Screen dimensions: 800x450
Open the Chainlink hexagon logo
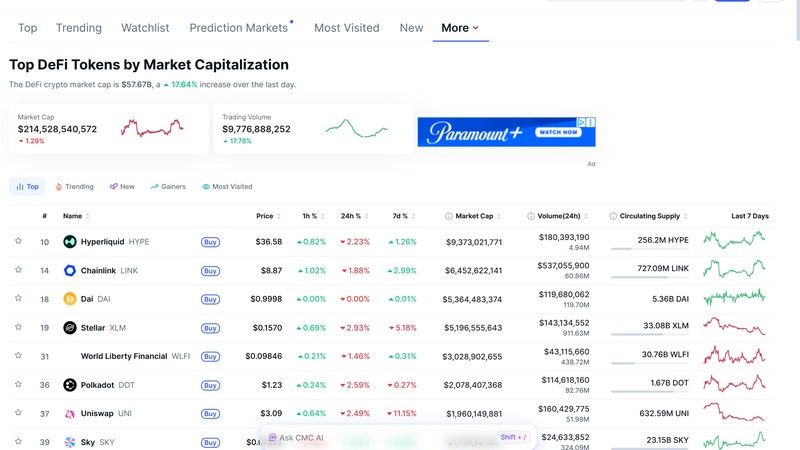pos(70,270)
